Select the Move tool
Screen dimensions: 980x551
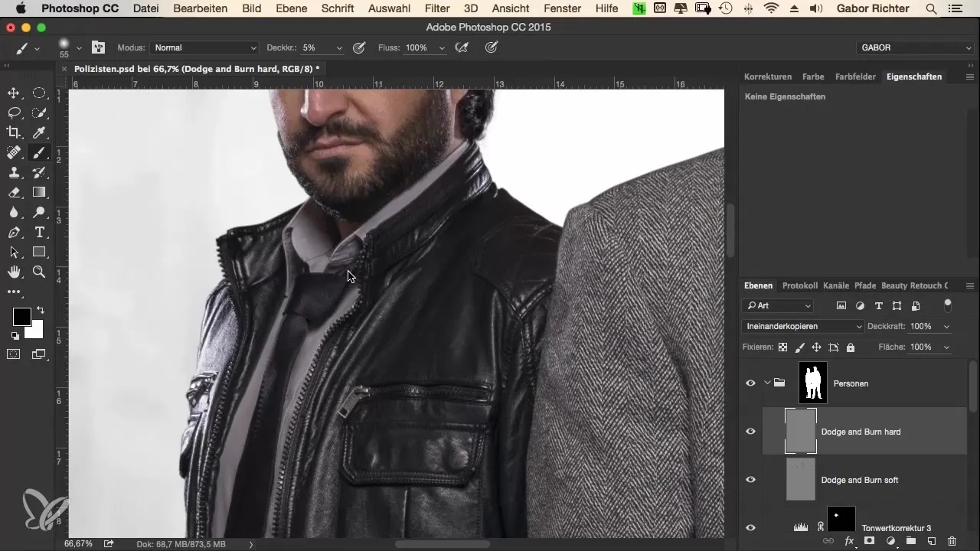[x=14, y=93]
